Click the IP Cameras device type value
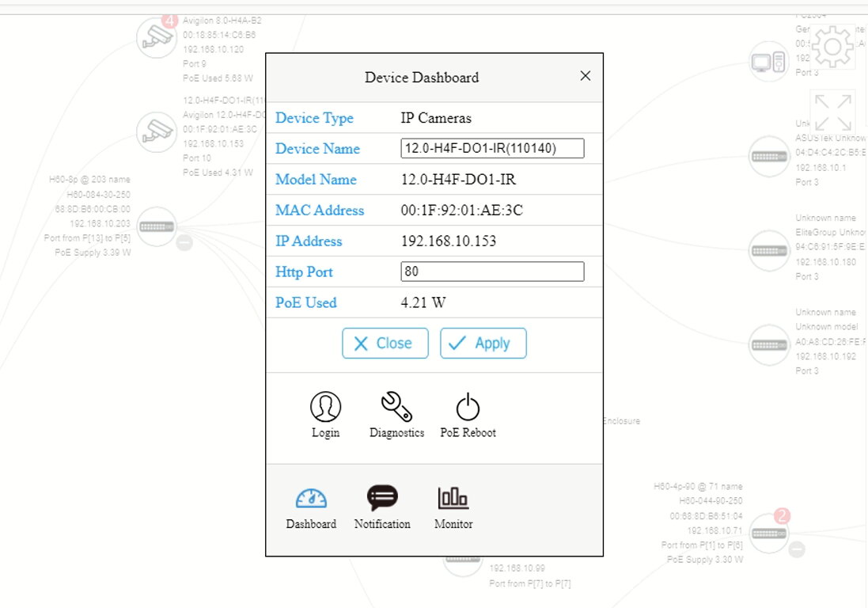 [436, 118]
